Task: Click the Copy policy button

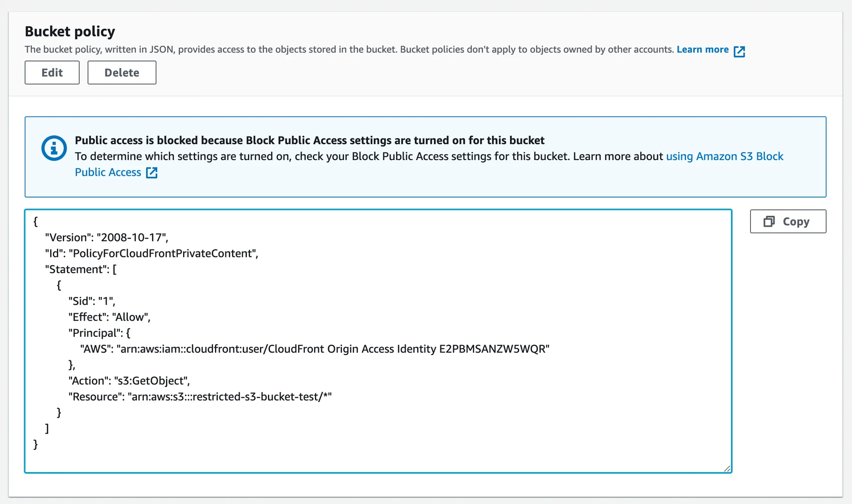Action: [x=788, y=221]
